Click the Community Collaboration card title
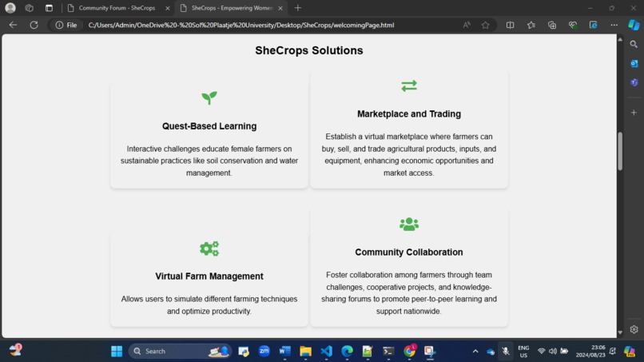This screenshot has width=644, height=362. pyautogui.click(x=408, y=253)
